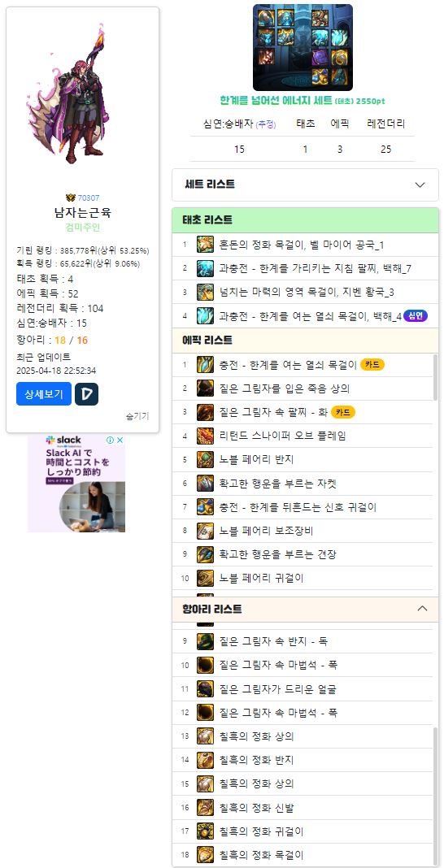
Task: Click the 에픽 리스트 section header
Action: [305, 340]
